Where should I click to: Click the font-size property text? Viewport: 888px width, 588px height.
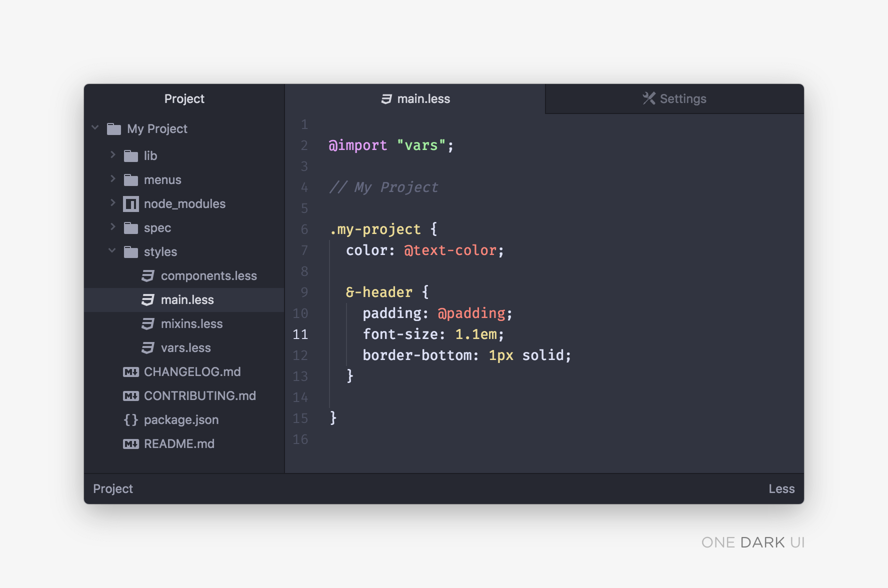click(x=400, y=334)
